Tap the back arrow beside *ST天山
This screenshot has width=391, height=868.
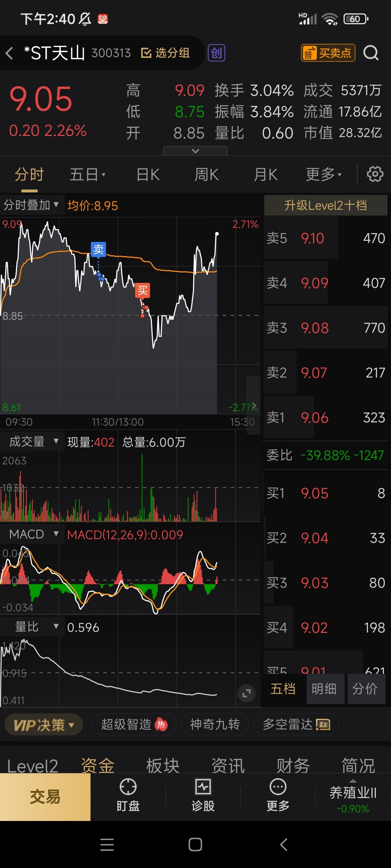(9, 53)
